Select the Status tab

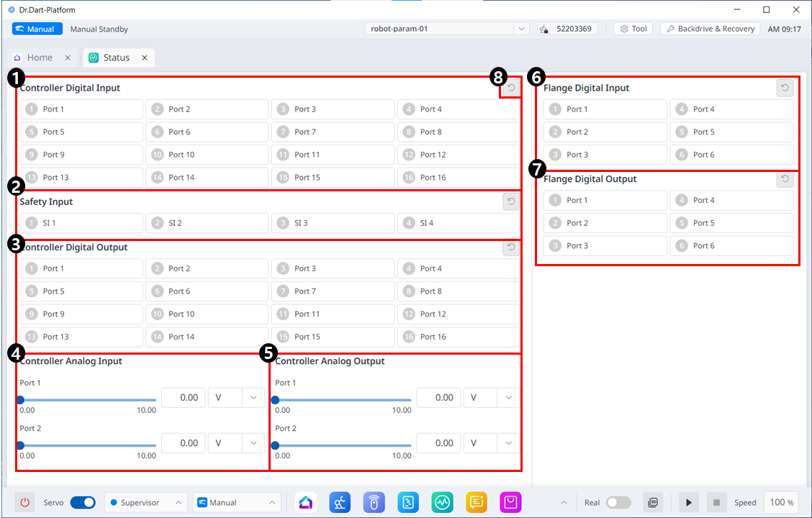[x=116, y=58]
